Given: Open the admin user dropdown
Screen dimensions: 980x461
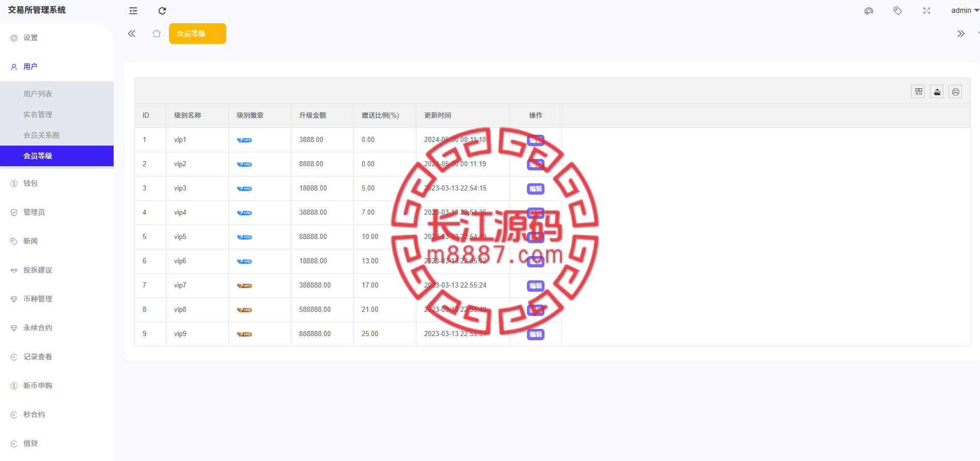Looking at the screenshot, I should [965, 10].
